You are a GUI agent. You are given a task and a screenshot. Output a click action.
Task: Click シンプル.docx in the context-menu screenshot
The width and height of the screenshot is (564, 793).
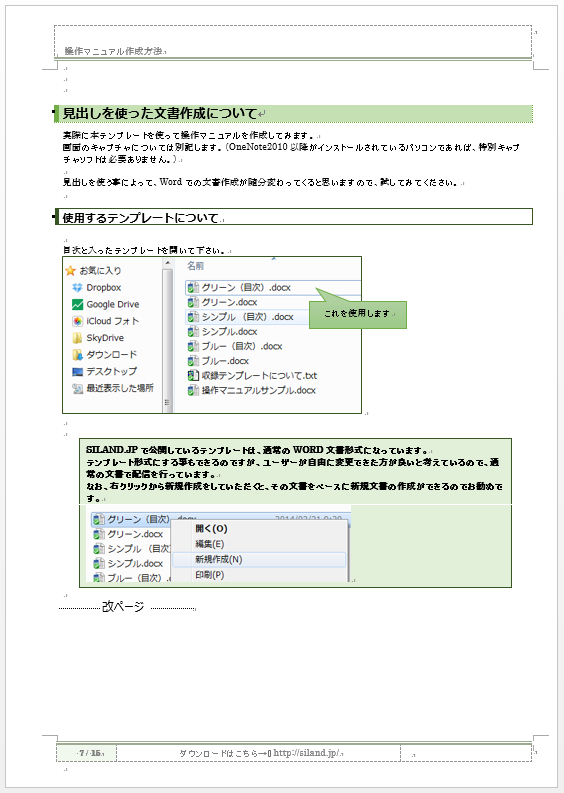[135, 563]
